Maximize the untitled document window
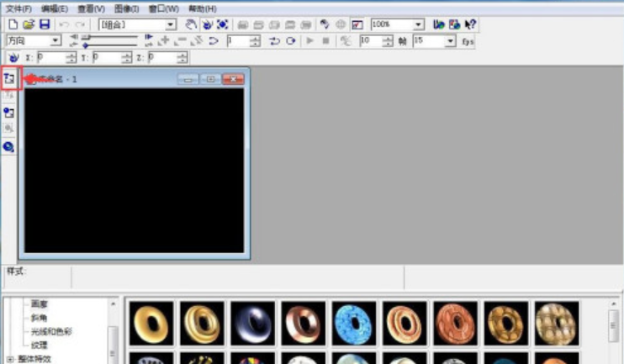The width and height of the screenshot is (624, 364). click(210, 80)
